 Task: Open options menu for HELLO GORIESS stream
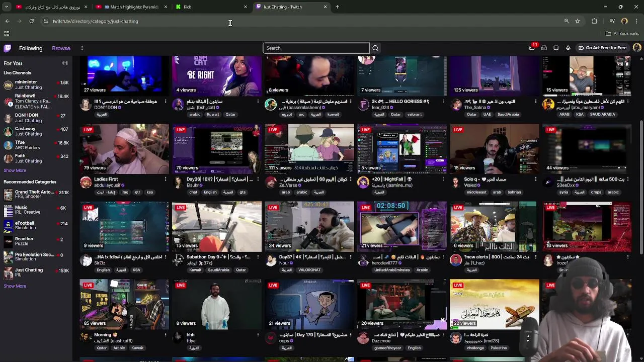(443, 102)
